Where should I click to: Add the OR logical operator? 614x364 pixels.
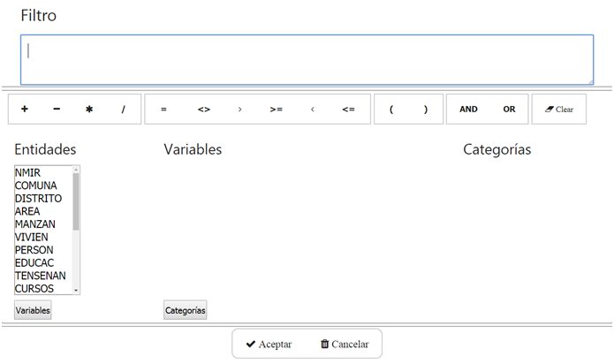(x=509, y=110)
